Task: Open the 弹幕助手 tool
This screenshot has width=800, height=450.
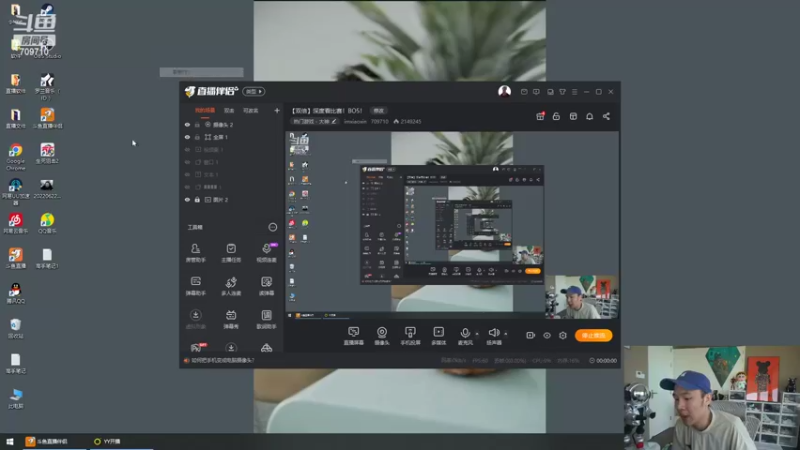Action: pyautogui.click(x=195, y=286)
